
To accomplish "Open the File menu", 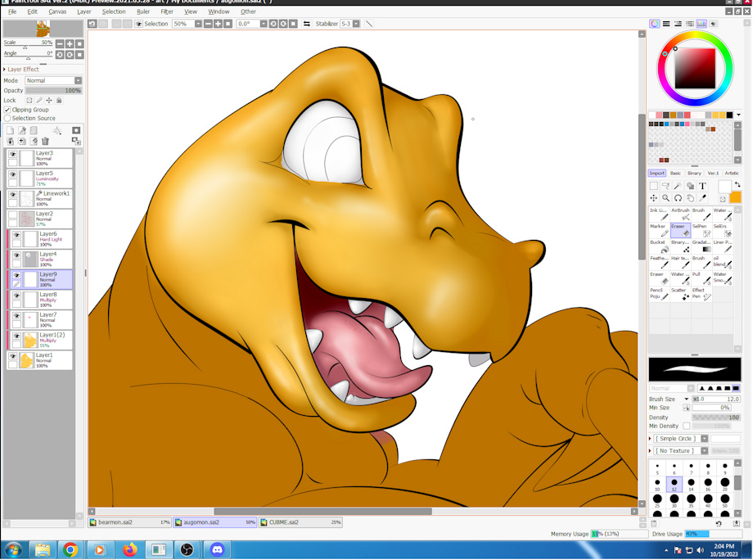I will point(12,11).
